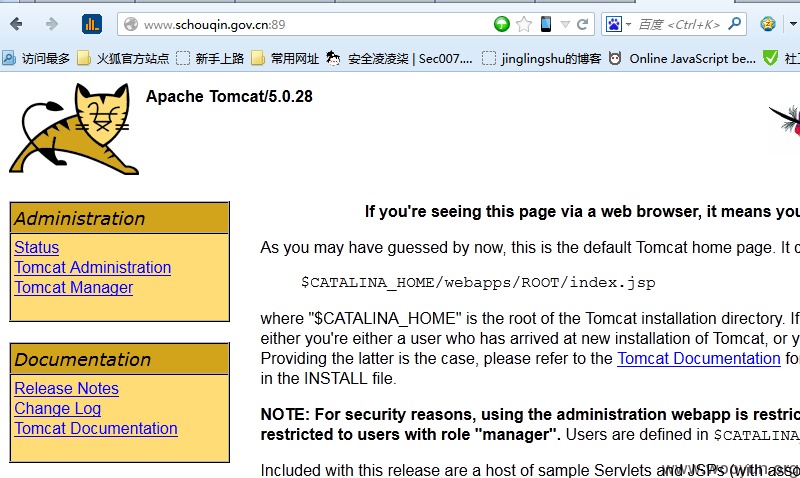Click the $CATALINA_HOME/webapps/ROOT/index.jsp path text

478,283
